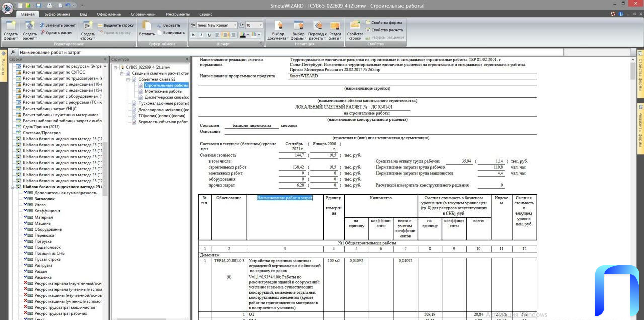Click the Save icon in quick access toolbar
The image size is (644, 320).
point(39,5)
